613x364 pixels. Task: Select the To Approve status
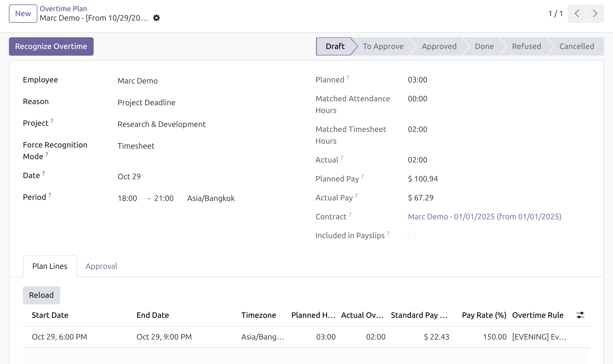pos(383,46)
